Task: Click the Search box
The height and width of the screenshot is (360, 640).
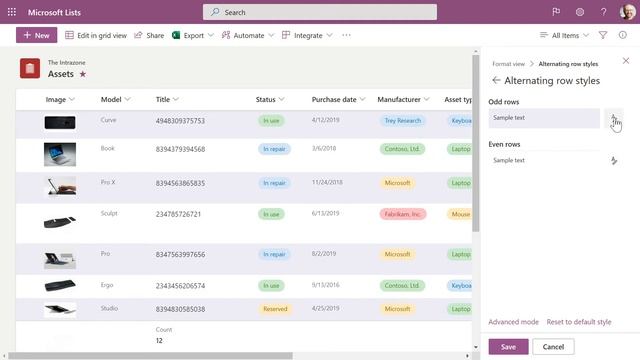Action: [320, 12]
